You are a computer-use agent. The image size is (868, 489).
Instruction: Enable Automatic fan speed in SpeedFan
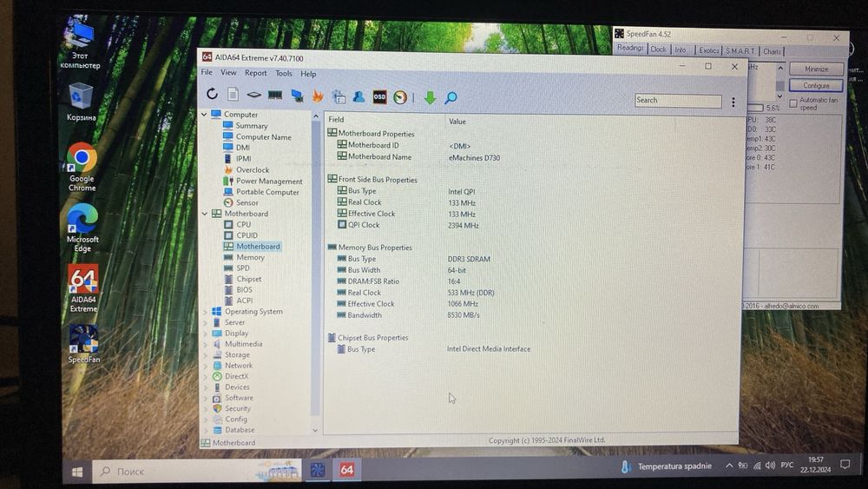pos(793,103)
